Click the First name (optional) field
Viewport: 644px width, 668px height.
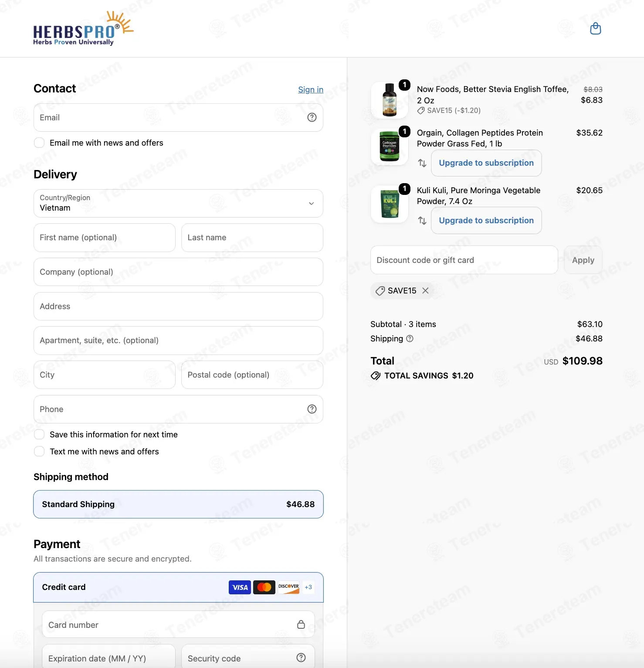(105, 238)
